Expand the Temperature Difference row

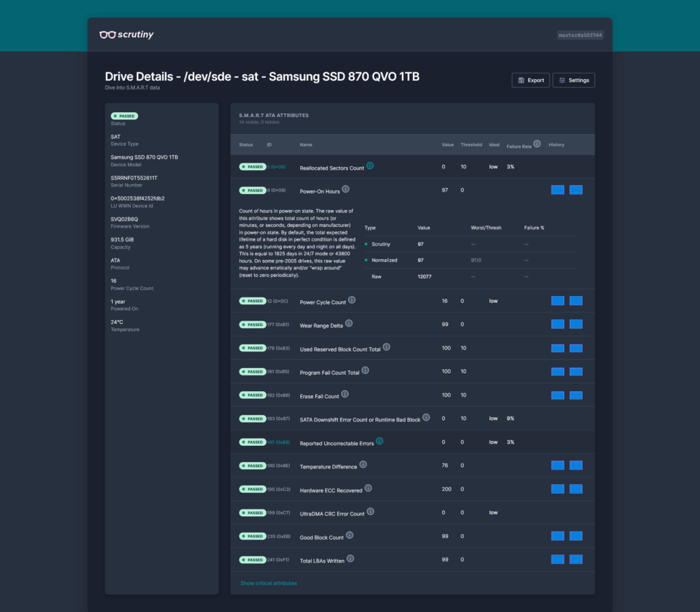point(412,466)
